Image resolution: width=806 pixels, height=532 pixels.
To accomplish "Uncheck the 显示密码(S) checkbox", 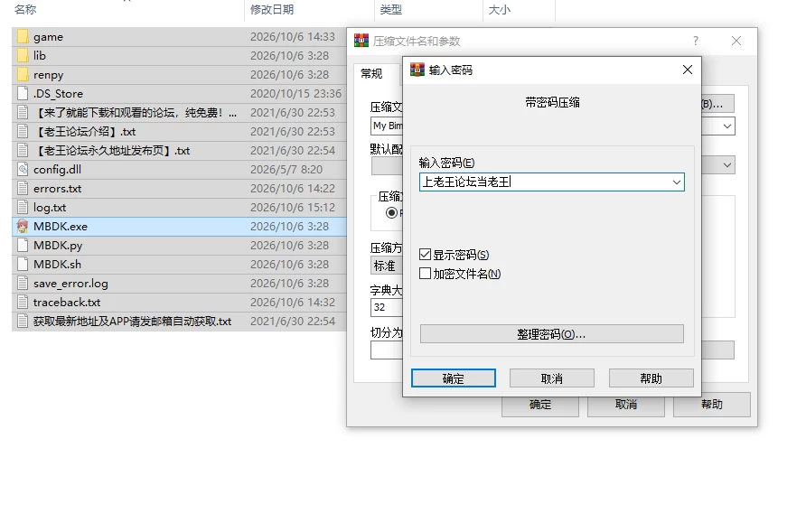I will tap(425, 255).
